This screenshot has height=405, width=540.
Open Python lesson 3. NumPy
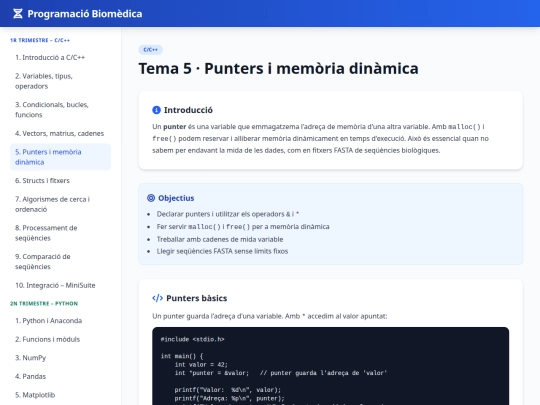(61, 358)
